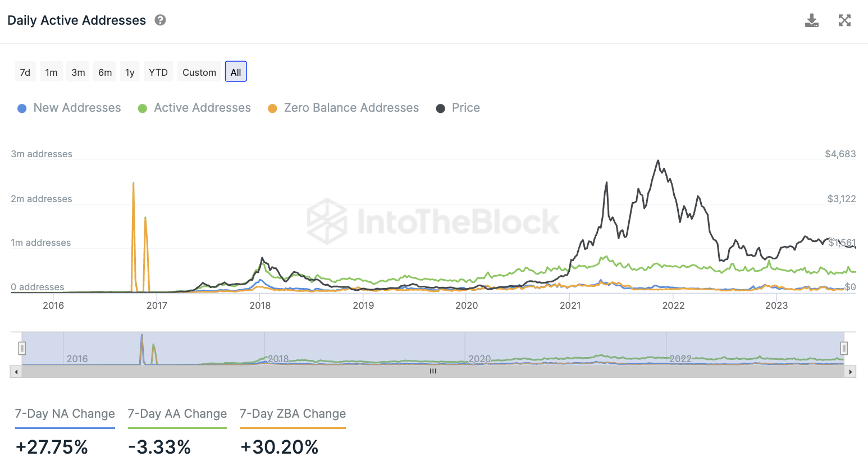The height and width of the screenshot is (466, 868).
Task: Select the 1m time range
Action: point(51,72)
